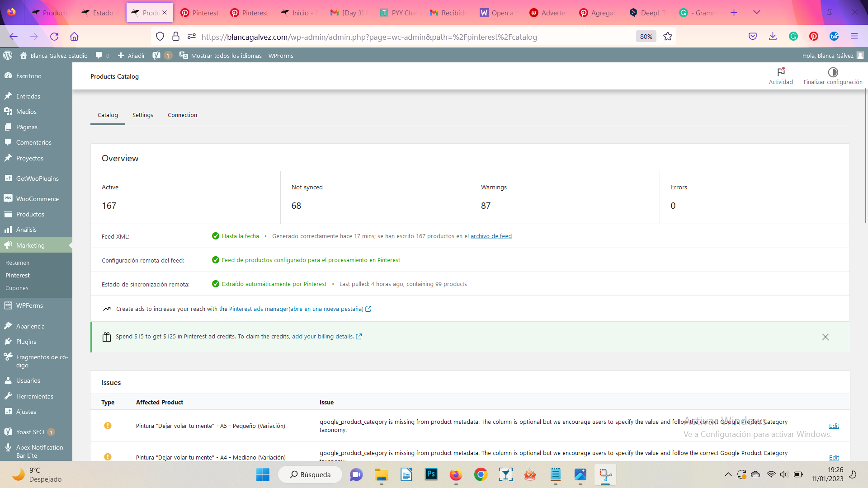
Task: Click Añadir in the admin bar
Action: click(x=132, y=56)
